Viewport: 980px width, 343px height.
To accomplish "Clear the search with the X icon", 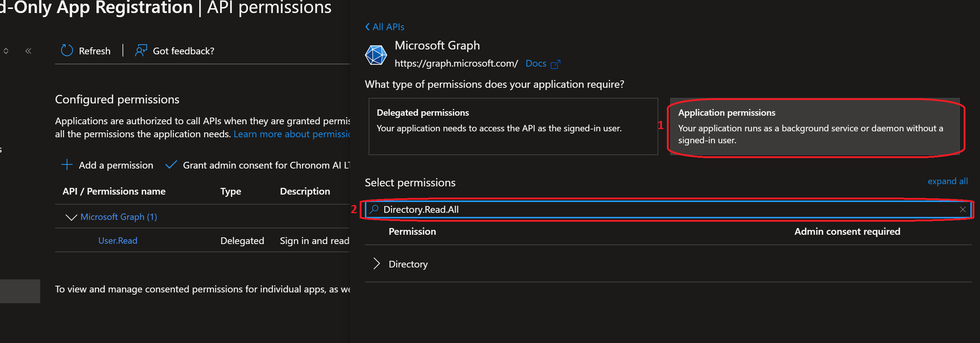I will tap(963, 209).
